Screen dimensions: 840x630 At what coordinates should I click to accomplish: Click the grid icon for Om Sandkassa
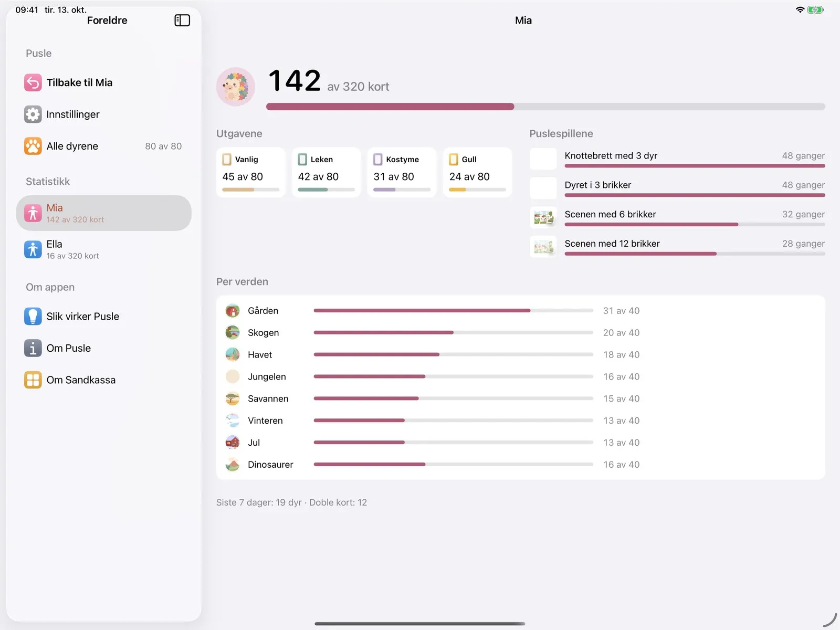33,380
